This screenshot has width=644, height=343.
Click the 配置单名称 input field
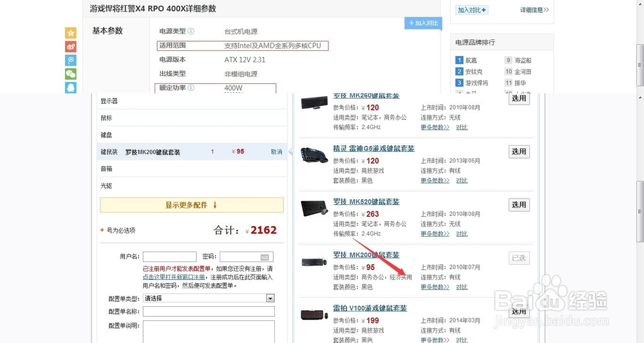pyautogui.click(x=209, y=311)
